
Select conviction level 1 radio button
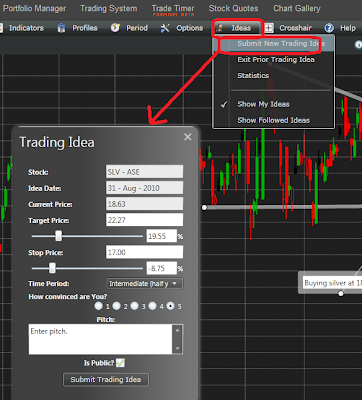(x=98, y=306)
